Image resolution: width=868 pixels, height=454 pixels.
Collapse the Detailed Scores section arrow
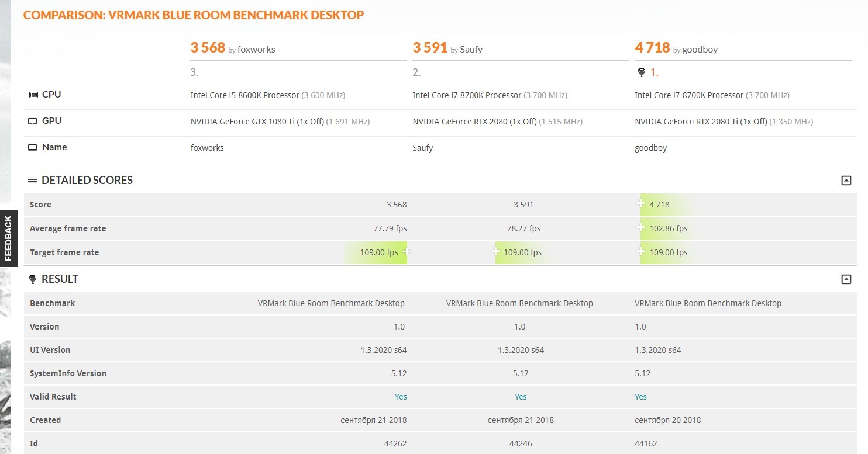[x=846, y=181]
